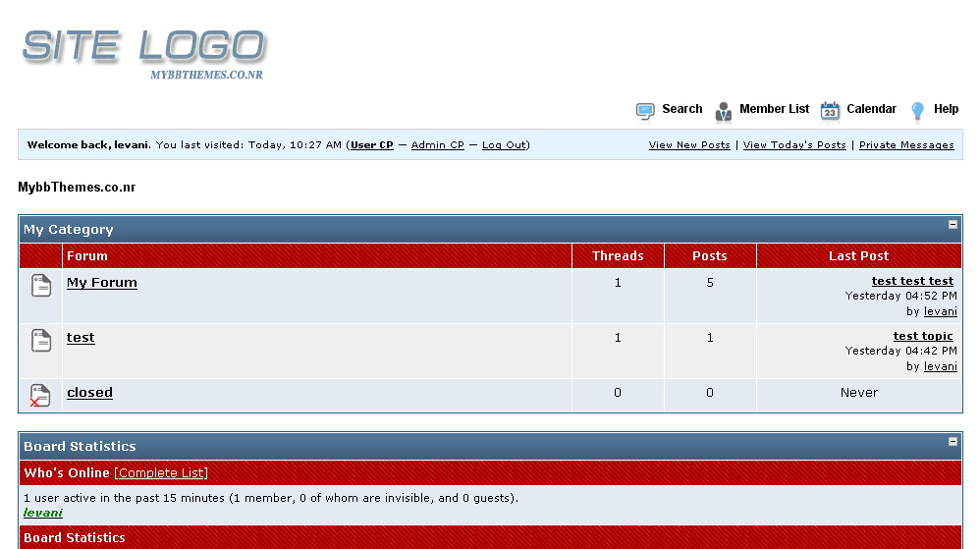Viewport: 980px width, 549px height.
Task: View New Posts
Action: click(x=689, y=145)
